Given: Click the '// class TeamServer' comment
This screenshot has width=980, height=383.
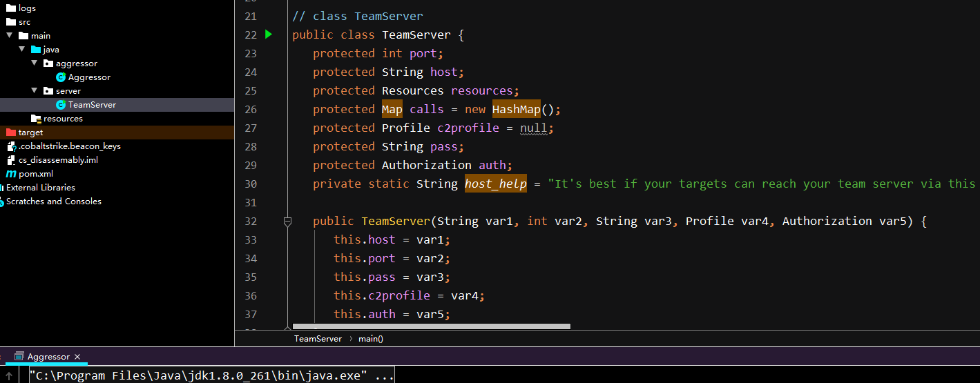Looking at the screenshot, I should [358, 16].
